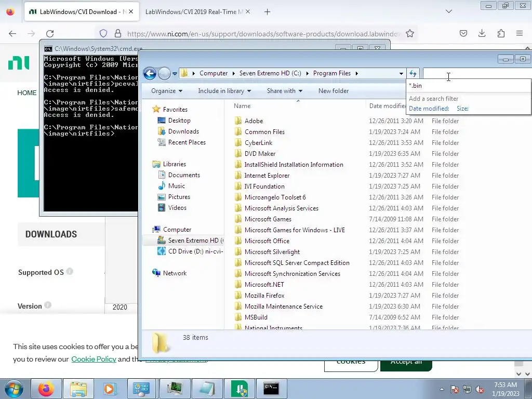Image resolution: width=532 pixels, height=399 pixels.
Task: Select InstallShield Installation Information folder
Action: coord(294,165)
